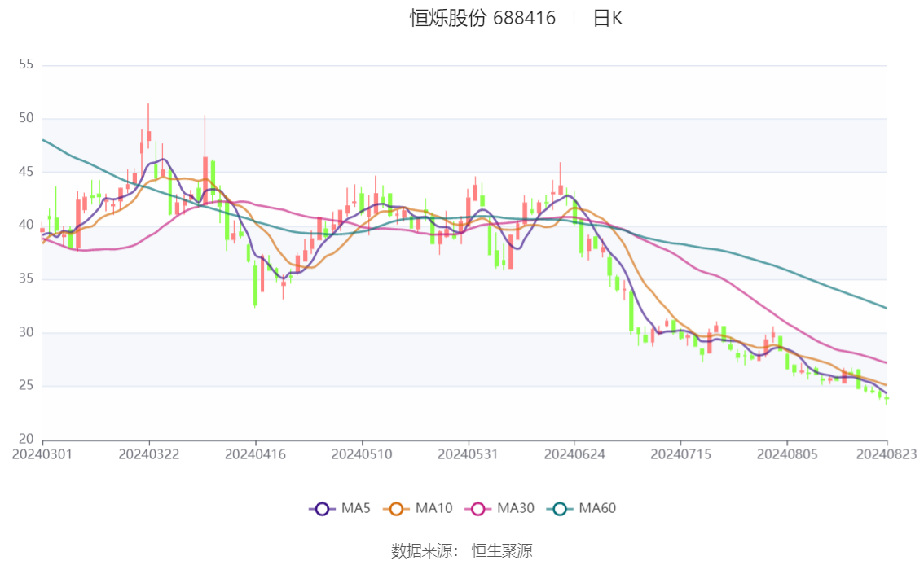
Task: Click the 20240416 date axis label
Action: [x=255, y=454]
